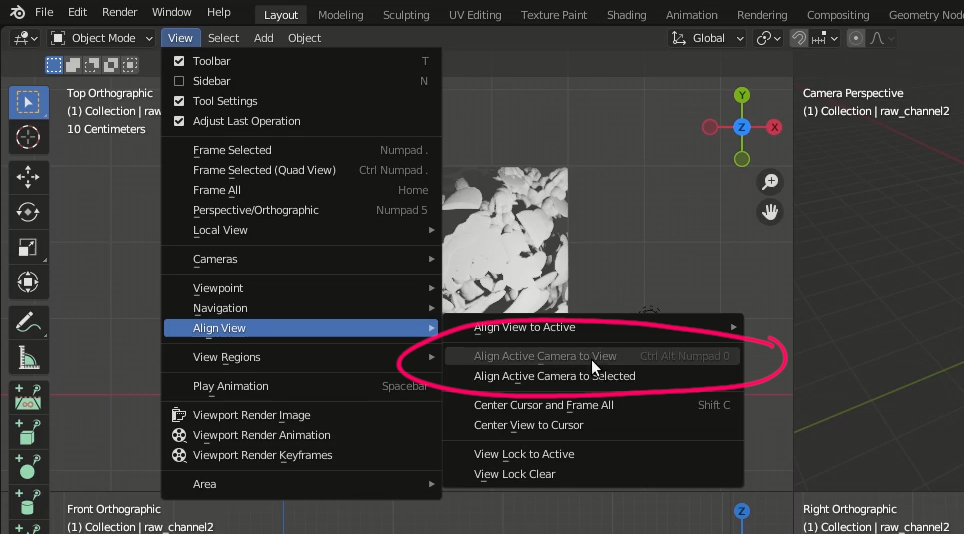Switch to the Sculpting workspace tab
The height and width of the screenshot is (534, 964).
coord(406,15)
